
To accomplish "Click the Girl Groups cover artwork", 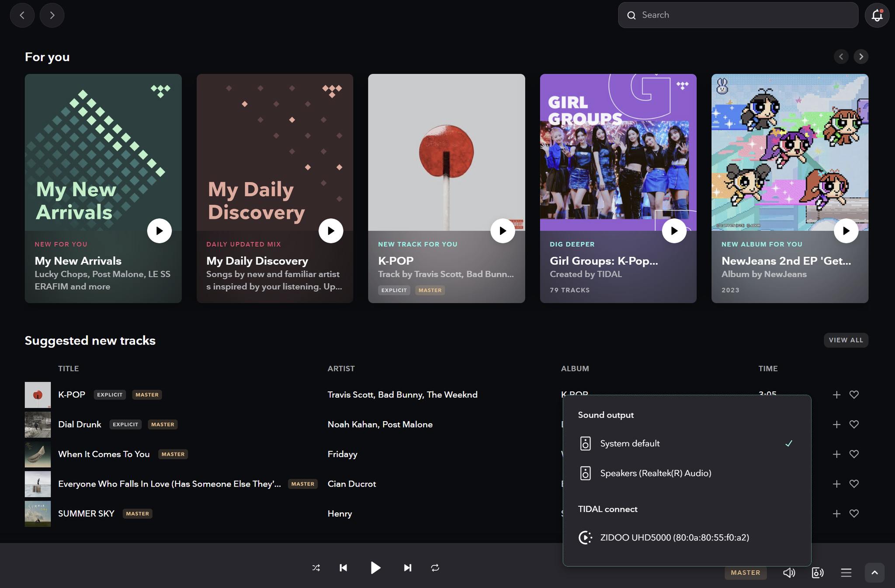I will click(x=618, y=152).
